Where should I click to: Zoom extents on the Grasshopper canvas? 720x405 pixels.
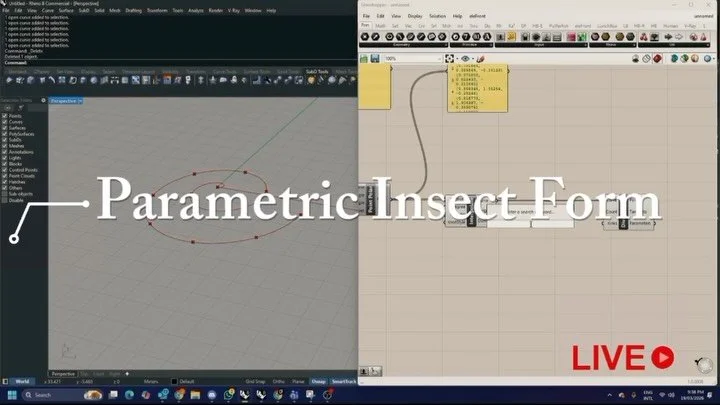click(449, 58)
